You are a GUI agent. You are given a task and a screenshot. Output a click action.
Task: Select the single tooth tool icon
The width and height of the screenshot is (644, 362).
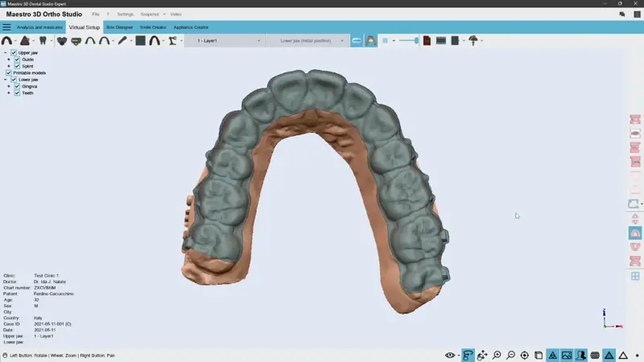coord(43,41)
